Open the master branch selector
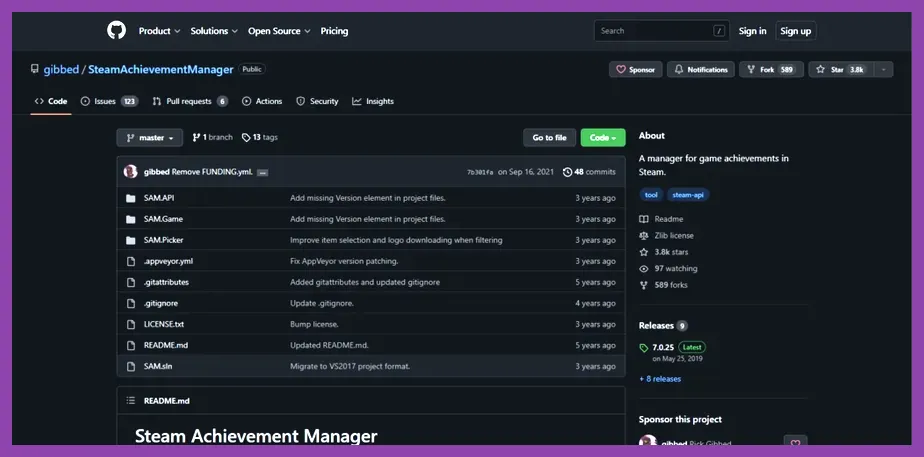This screenshot has width=924, height=457. click(150, 138)
